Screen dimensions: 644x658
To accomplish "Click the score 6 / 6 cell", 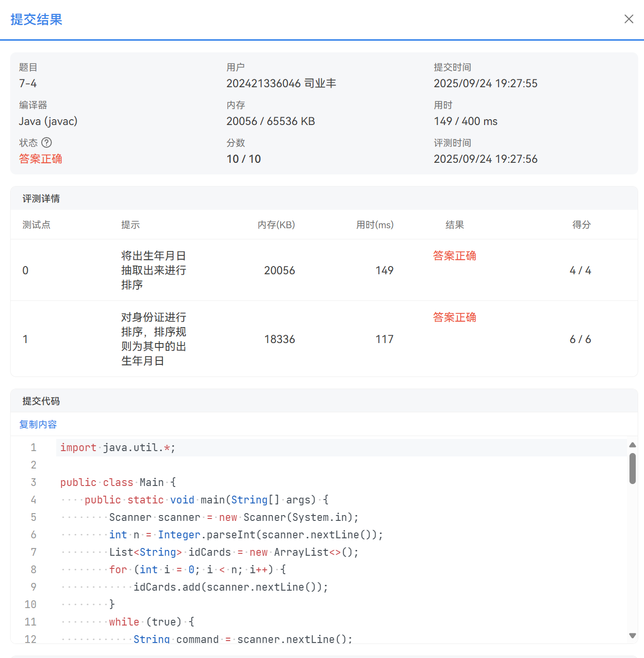I will coord(581,339).
